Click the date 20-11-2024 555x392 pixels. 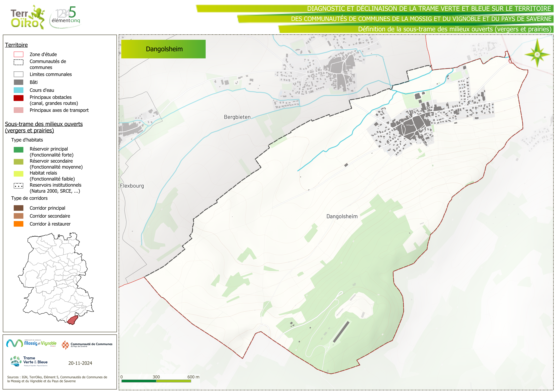click(x=80, y=363)
